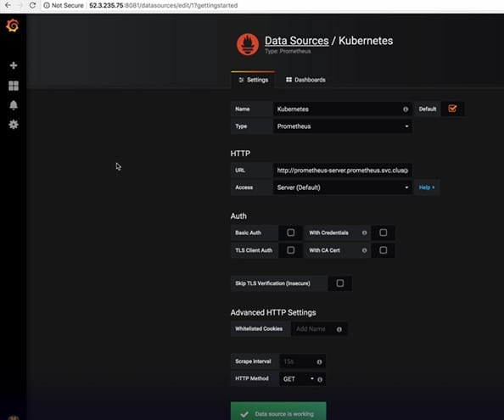504x420 pixels.
Task: Click the Auth section heading
Action: tap(238, 216)
